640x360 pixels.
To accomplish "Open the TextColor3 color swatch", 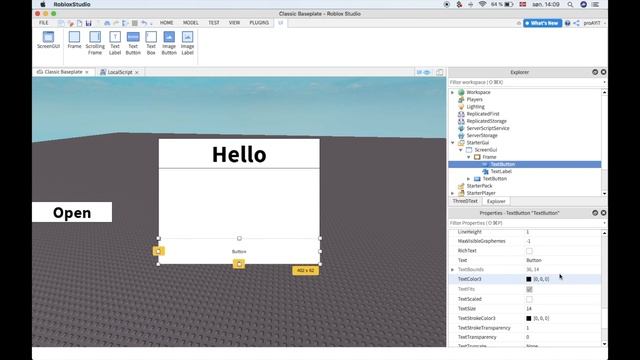I will 529,279.
